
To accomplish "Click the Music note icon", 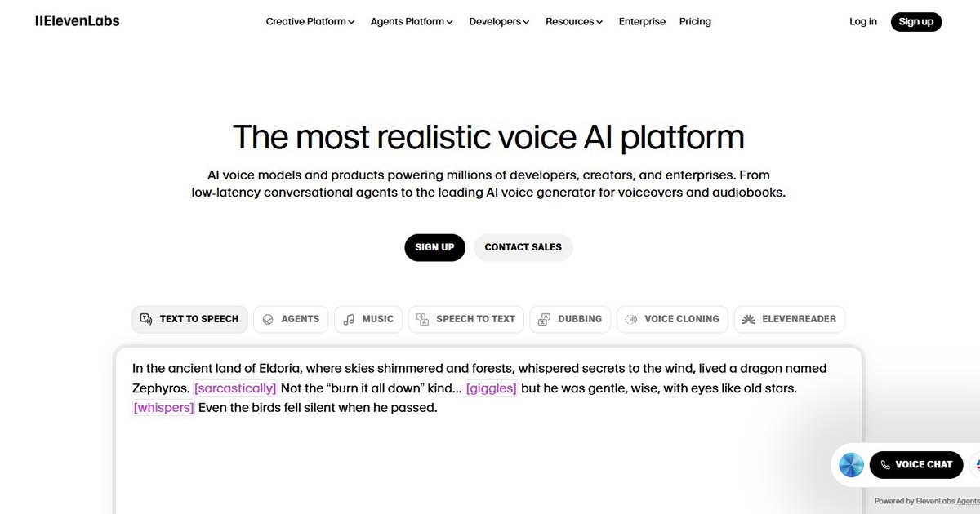I will (x=349, y=319).
